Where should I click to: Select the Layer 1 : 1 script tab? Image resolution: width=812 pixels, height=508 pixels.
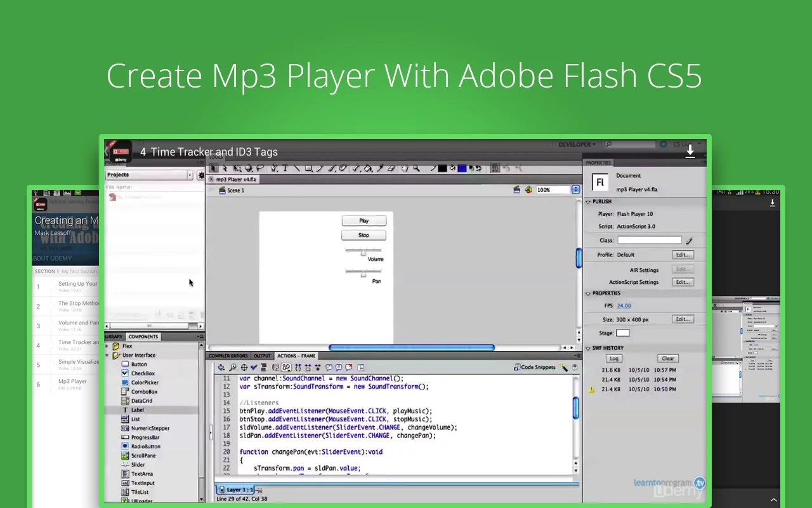[x=235, y=490]
